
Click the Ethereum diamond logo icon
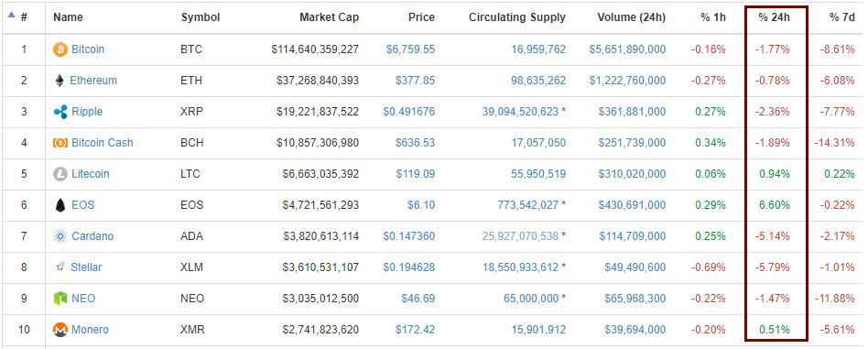tap(60, 81)
